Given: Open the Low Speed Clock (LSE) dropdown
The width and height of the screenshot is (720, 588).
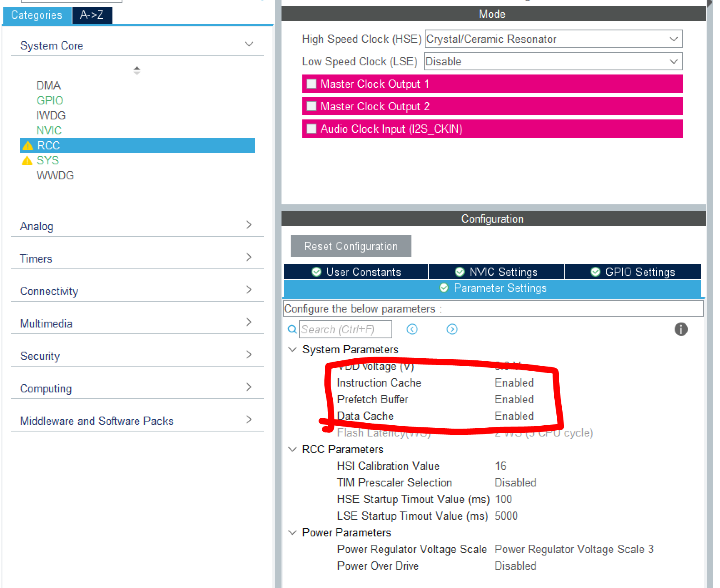Looking at the screenshot, I should [x=673, y=61].
